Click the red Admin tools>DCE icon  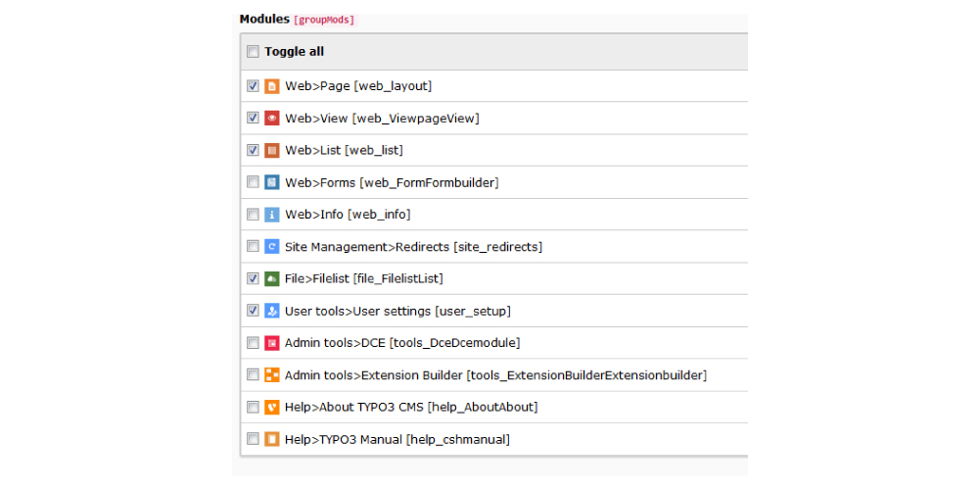click(x=271, y=343)
